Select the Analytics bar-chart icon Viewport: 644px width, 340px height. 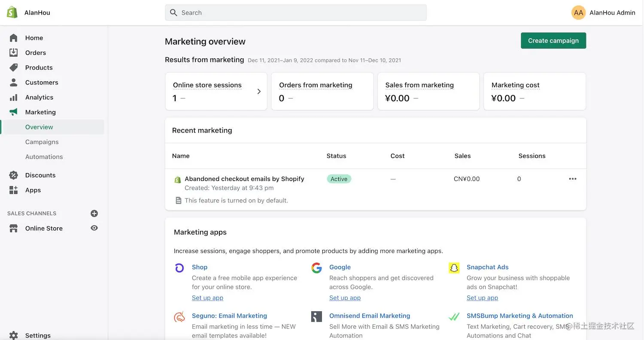click(x=14, y=97)
